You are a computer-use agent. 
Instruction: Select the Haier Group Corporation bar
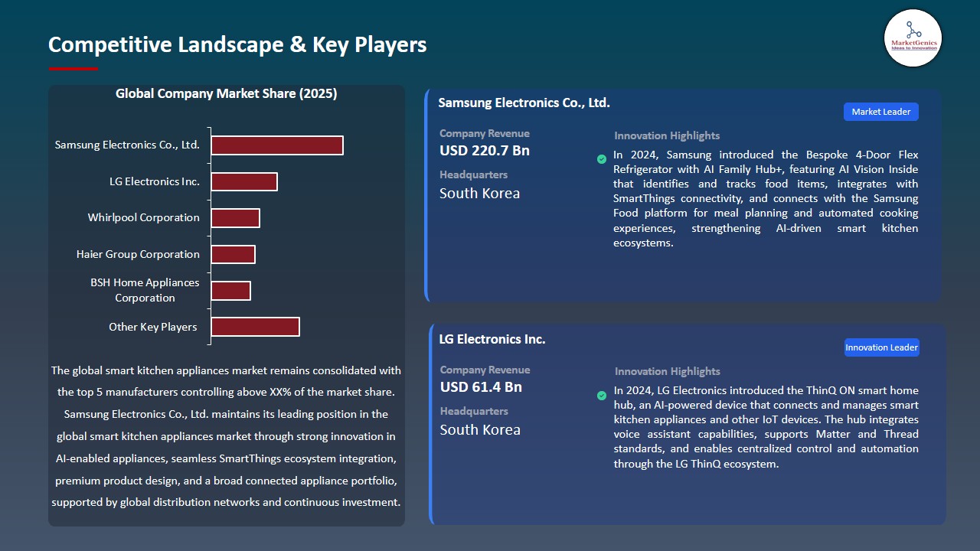coord(234,254)
